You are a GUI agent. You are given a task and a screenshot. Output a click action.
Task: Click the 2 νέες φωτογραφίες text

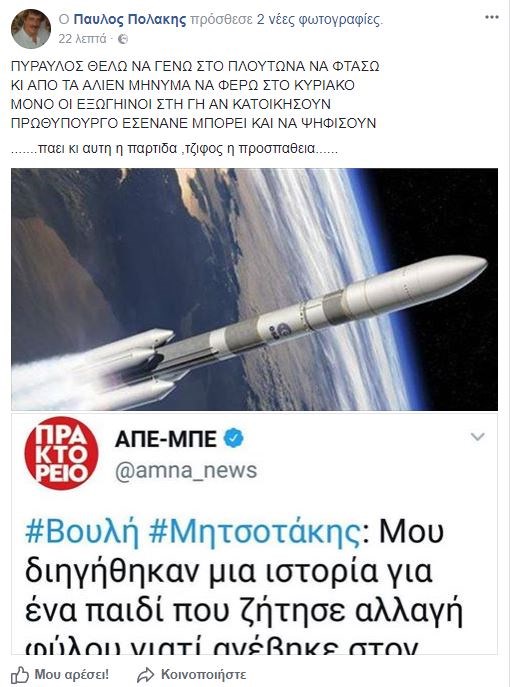click(319, 20)
